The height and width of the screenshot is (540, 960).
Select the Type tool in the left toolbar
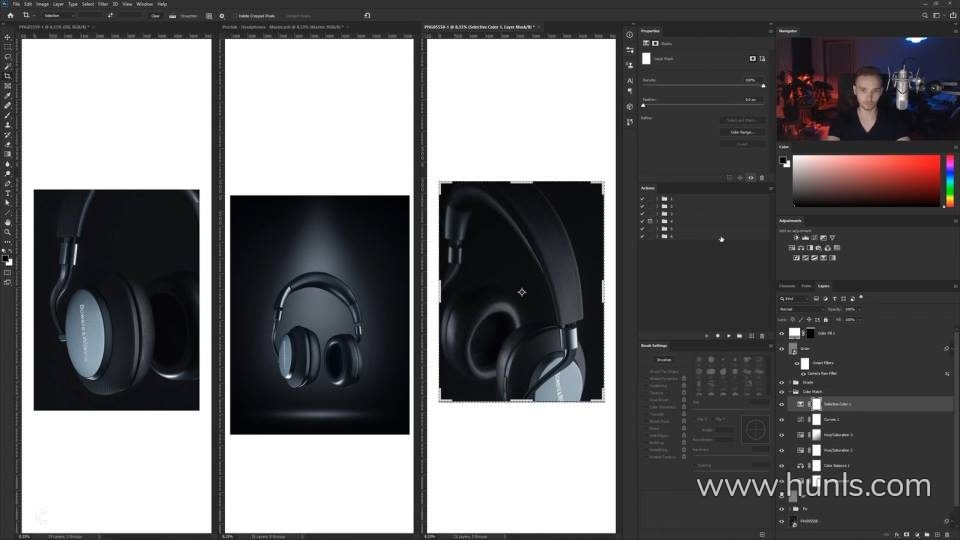tap(7, 193)
